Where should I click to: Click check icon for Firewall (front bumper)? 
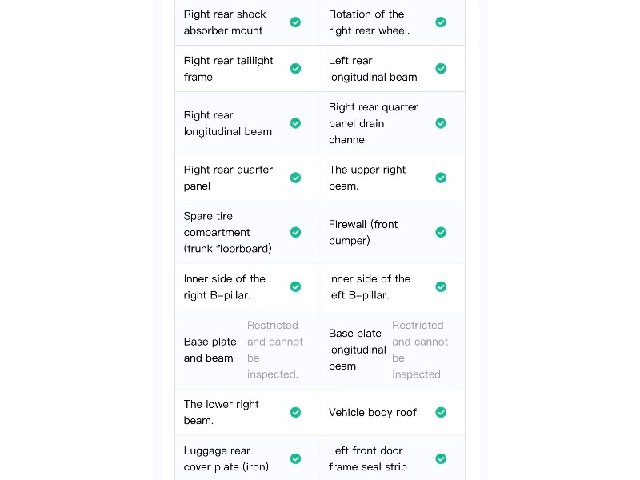point(441,232)
